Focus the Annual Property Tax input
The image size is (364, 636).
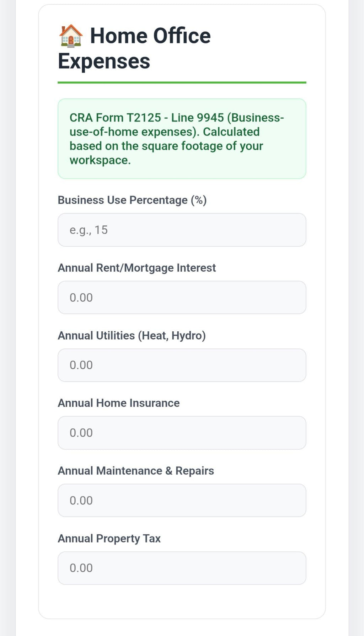click(x=182, y=568)
